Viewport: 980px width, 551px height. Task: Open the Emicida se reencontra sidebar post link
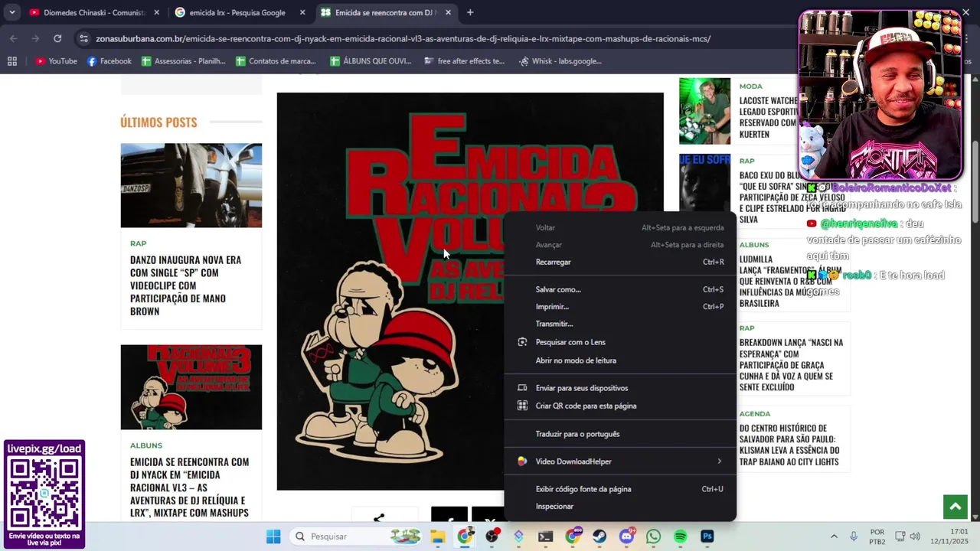pyautogui.click(x=189, y=487)
